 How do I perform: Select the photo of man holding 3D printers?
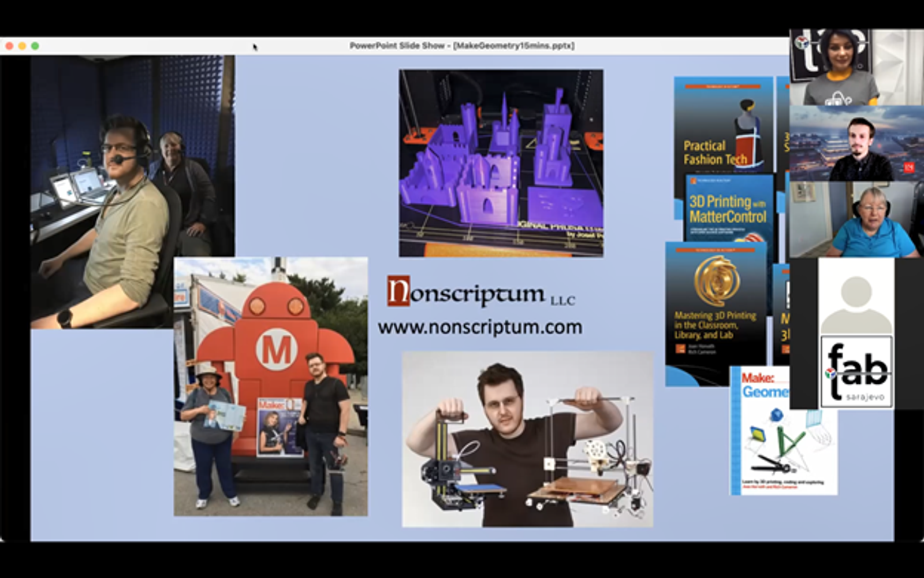(528, 439)
